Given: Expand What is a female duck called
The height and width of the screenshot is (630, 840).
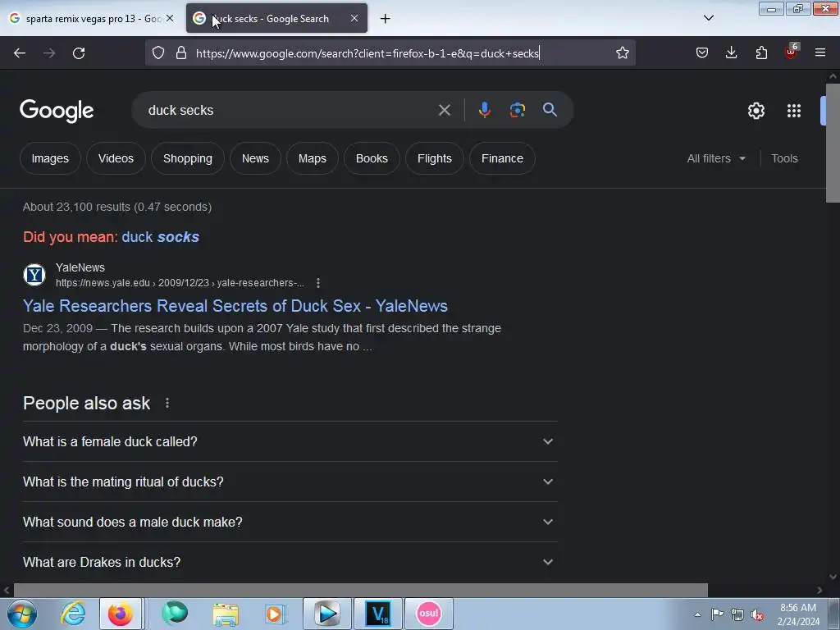Looking at the screenshot, I should (290, 441).
